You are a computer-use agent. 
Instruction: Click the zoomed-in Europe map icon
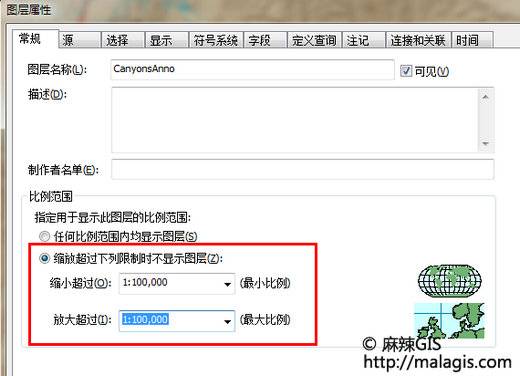pos(449,321)
